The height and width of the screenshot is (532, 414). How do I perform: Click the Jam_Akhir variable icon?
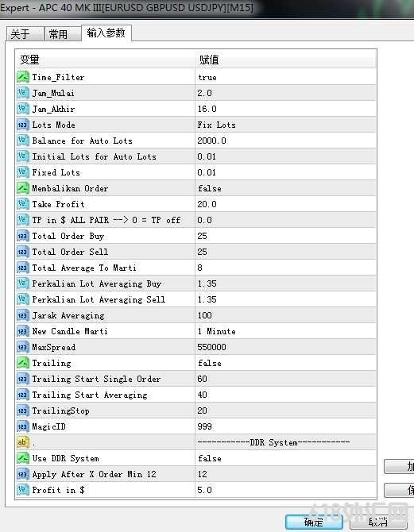coord(23,109)
